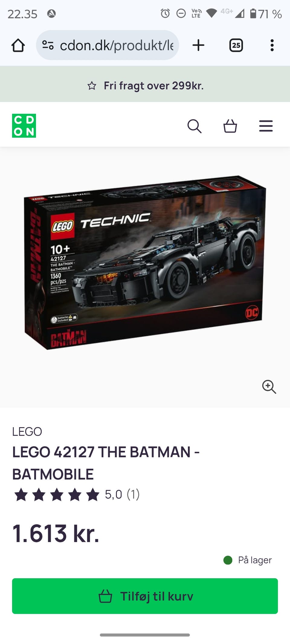Click the Tilføj til kurv button

coord(145,596)
